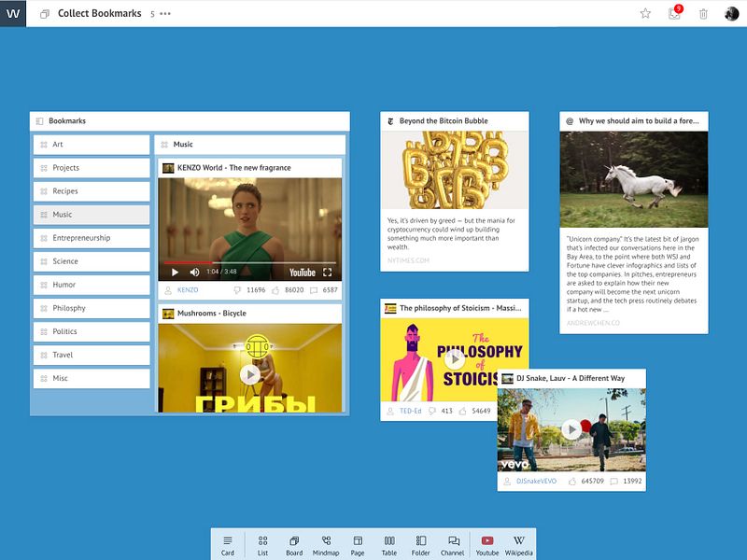Viewport: 747px width, 560px height.
Task: Click the Bookmarks folder header icon
Action: pyautogui.click(x=39, y=121)
